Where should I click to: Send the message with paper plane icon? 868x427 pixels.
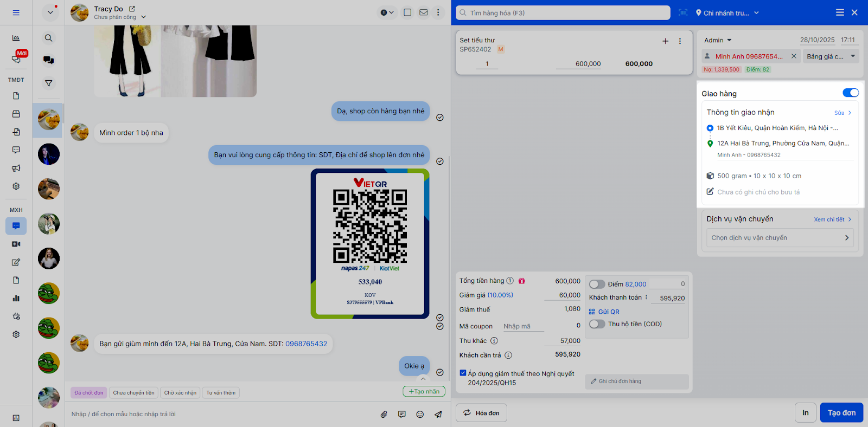point(438,415)
